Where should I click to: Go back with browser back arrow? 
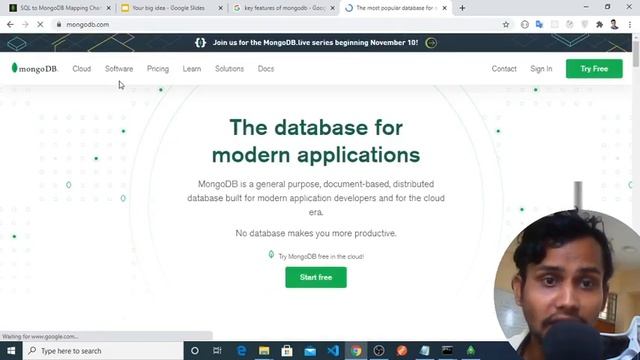pos(10,24)
